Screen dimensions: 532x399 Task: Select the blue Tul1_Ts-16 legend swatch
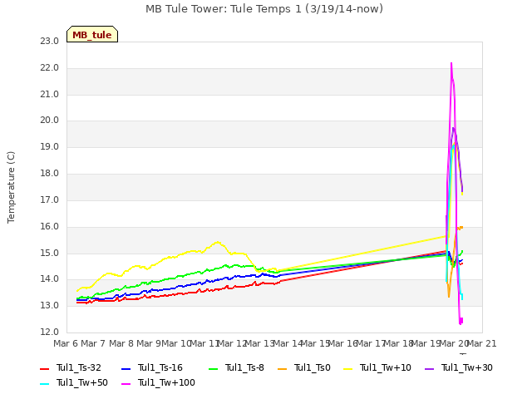[126, 369]
